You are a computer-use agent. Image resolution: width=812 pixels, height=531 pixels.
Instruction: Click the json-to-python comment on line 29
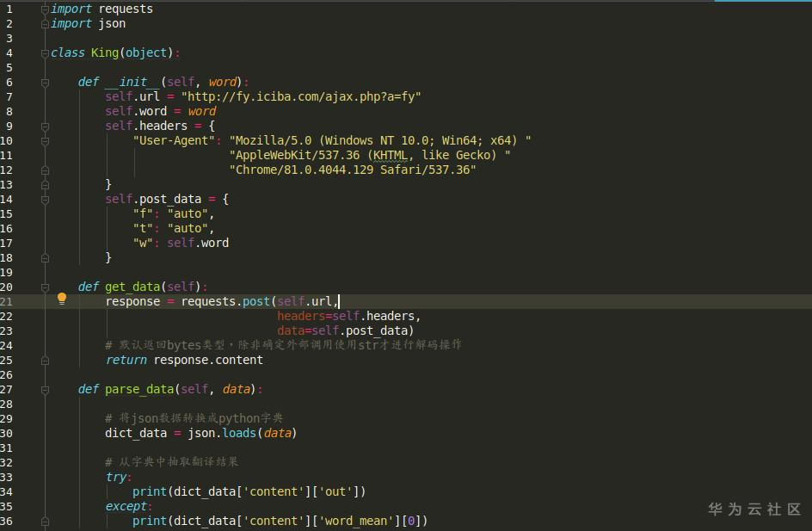[x=194, y=418]
